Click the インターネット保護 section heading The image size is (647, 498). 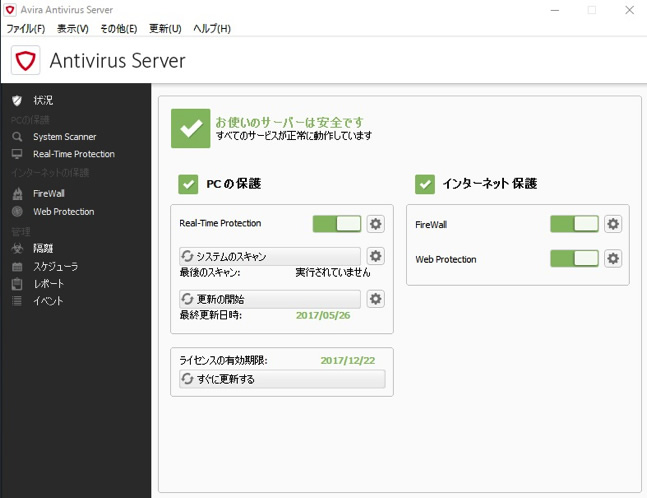(490, 184)
